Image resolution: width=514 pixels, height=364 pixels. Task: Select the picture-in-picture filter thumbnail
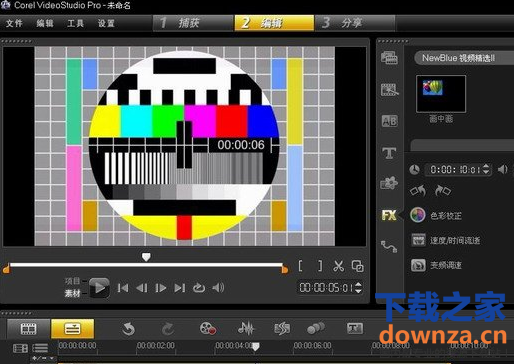441,94
